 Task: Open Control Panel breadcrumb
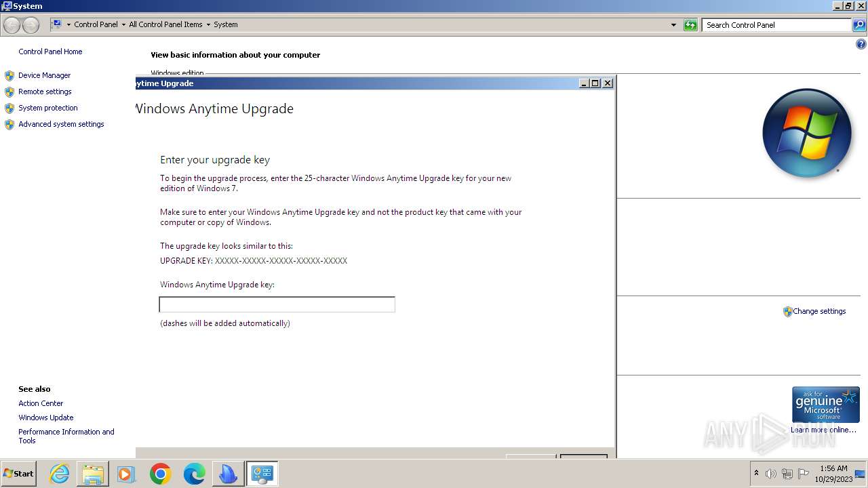coord(96,24)
